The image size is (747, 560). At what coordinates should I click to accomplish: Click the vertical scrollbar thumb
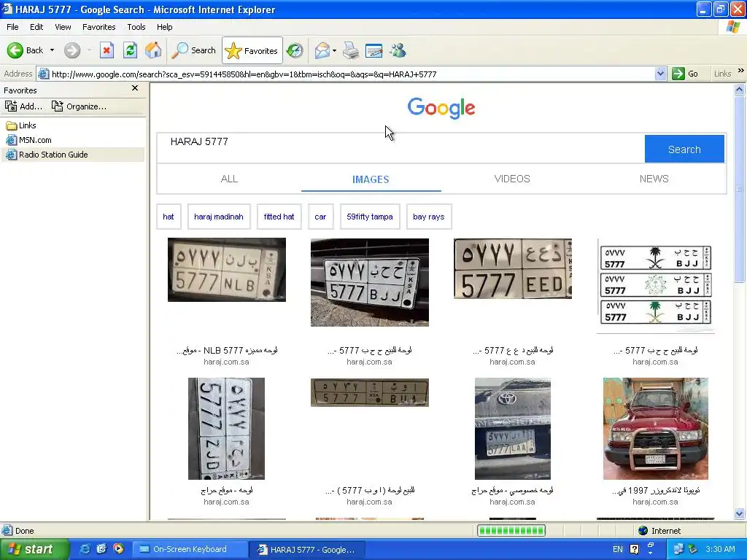click(740, 189)
